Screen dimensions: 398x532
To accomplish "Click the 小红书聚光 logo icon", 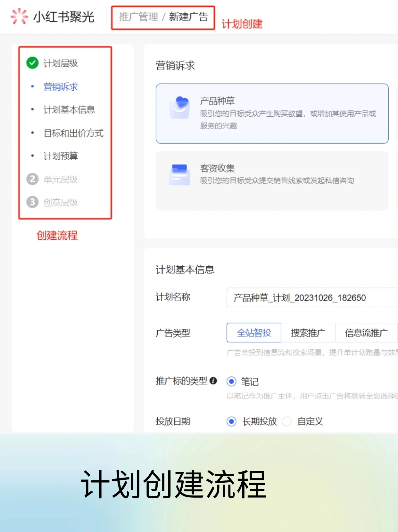I will tap(19, 16).
